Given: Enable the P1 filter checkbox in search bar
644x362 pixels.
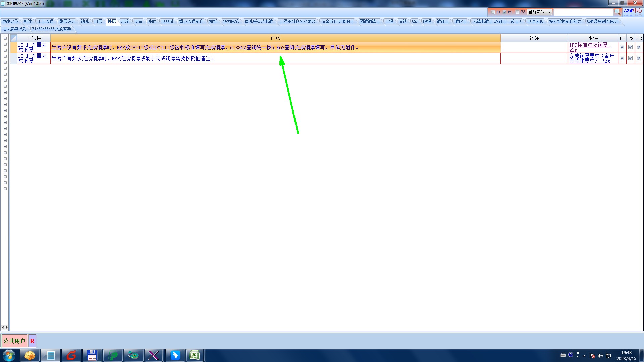Looking at the screenshot, I should [x=493, y=12].
